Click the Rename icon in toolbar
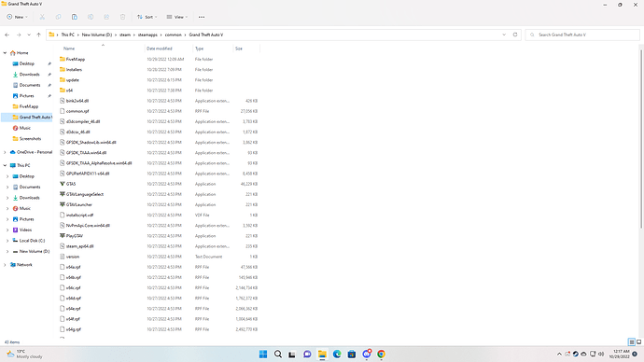Image resolution: width=644 pixels, height=362 pixels. (x=91, y=17)
